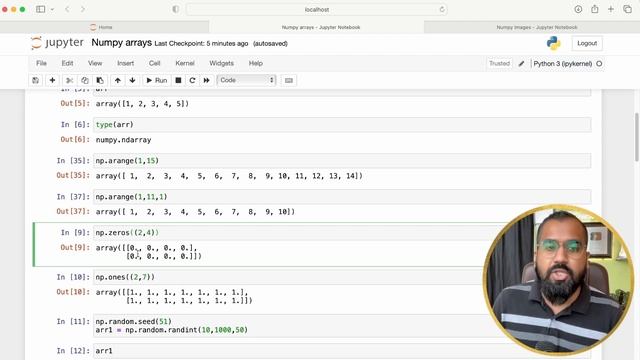This screenshot has width=640, height=360.
Task: Restart the kernel icon
Action: [192, 80]
